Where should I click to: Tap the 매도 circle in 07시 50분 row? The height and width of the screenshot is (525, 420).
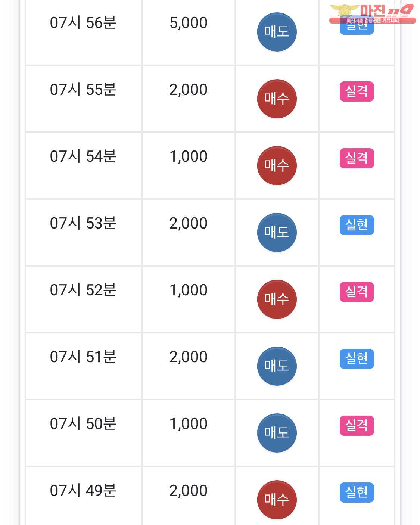(x=277, y=433)
